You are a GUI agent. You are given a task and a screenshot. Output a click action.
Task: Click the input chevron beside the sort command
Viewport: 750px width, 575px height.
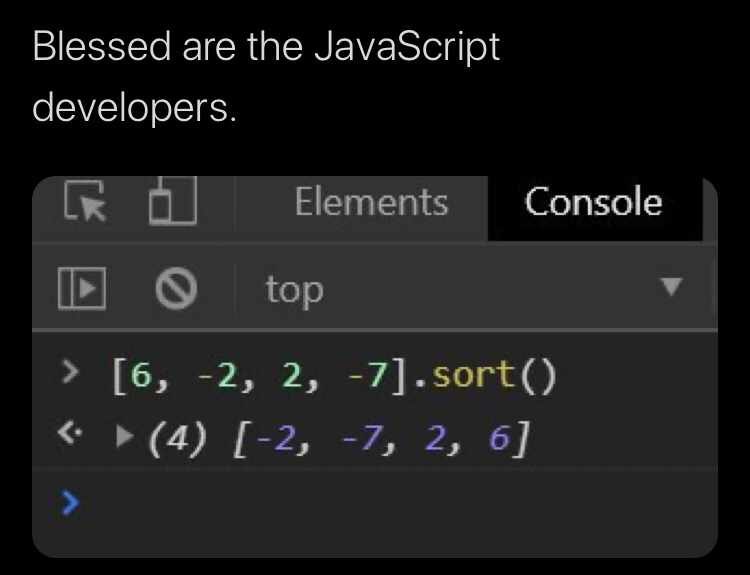pos(70,372)
